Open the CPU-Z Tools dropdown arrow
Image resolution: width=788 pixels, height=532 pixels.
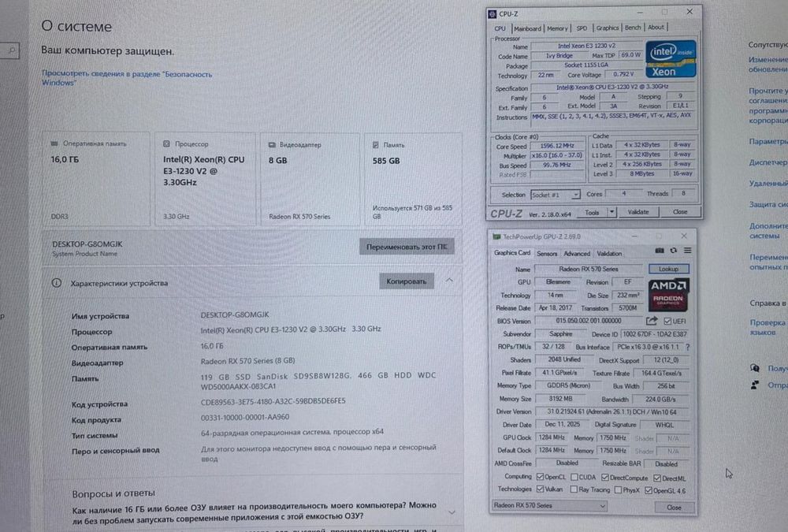coord(611,212)
